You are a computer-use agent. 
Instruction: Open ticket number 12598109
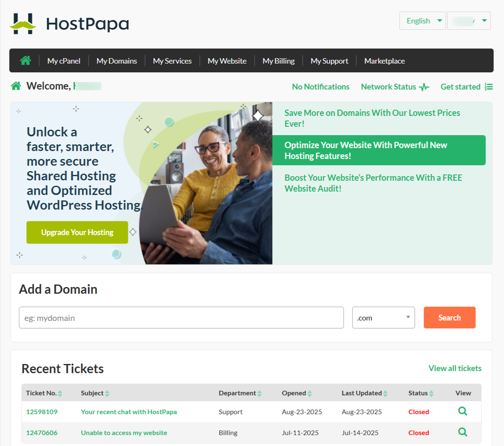[42, 412]
